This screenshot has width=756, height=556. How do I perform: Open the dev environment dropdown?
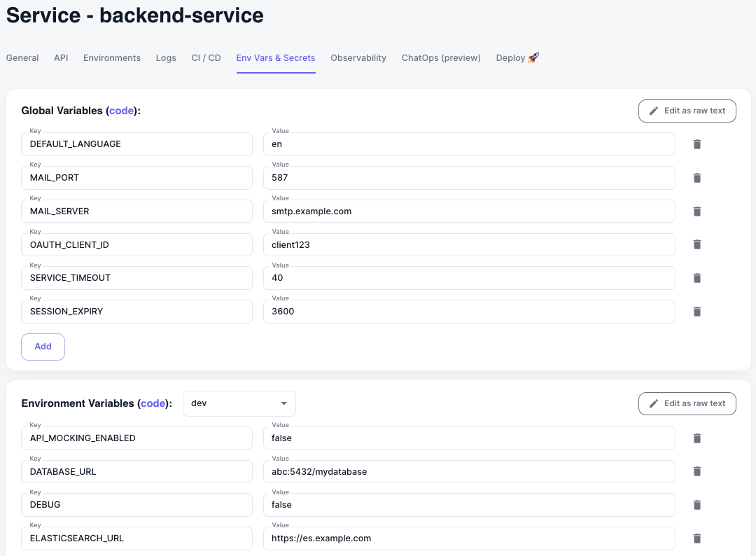tap(239, 403)
